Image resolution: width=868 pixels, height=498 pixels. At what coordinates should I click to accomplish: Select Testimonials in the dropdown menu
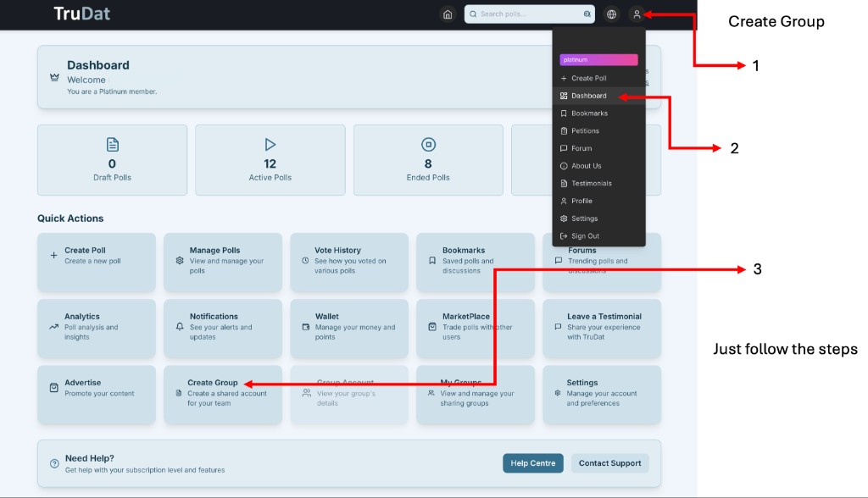(599, 183)
